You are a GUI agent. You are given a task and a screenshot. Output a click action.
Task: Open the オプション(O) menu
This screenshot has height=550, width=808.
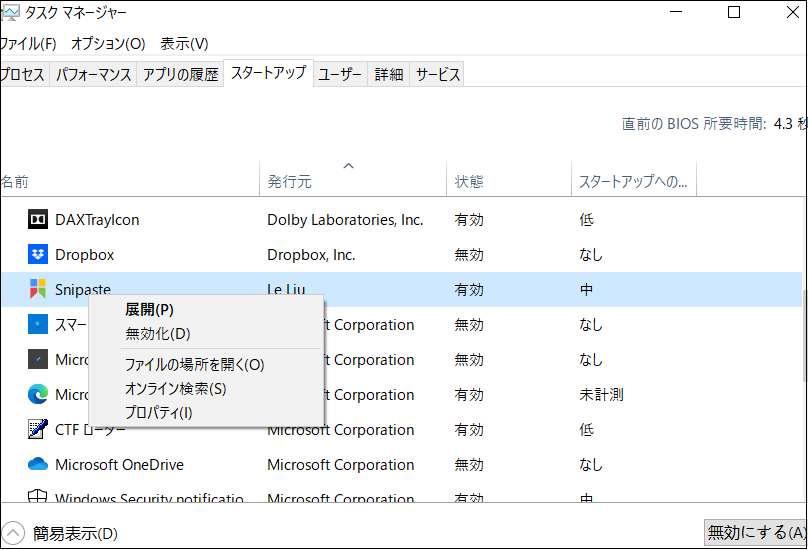108,44
